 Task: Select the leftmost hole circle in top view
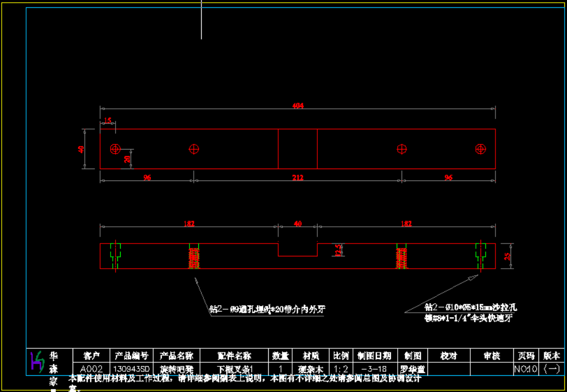(116, 149)
